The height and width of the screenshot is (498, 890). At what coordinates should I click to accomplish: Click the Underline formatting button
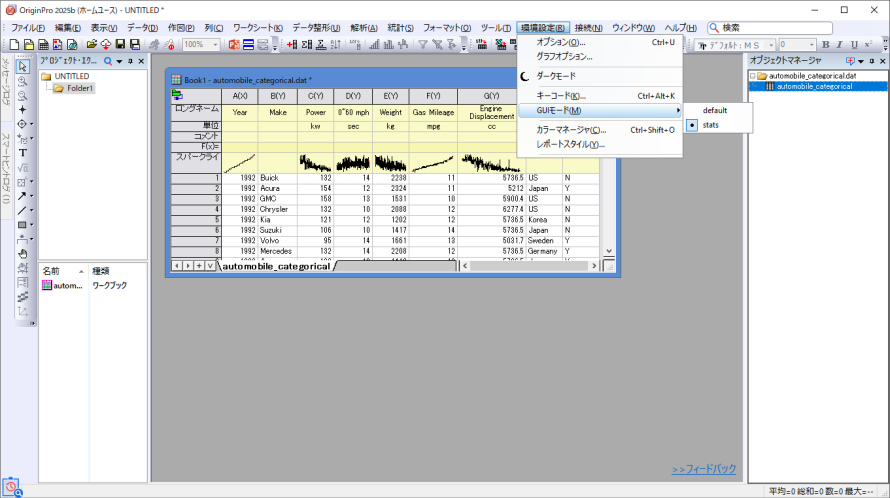[x=854, y=44]
